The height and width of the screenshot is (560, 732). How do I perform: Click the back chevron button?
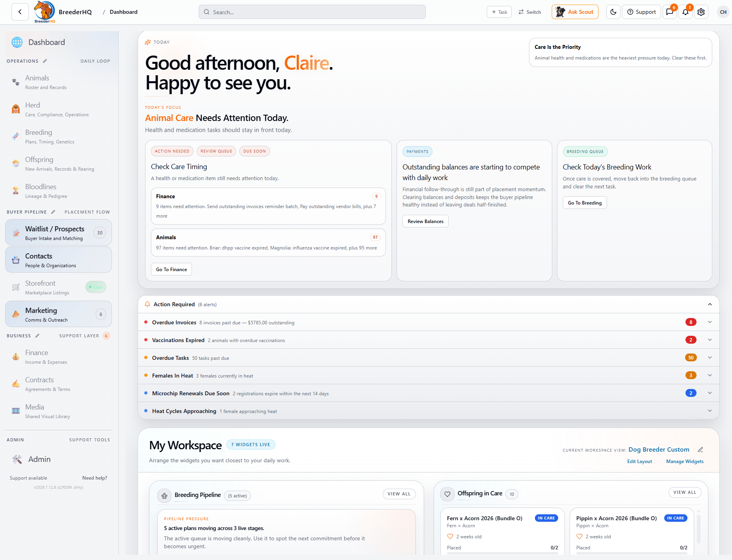[x=20, y=12]
